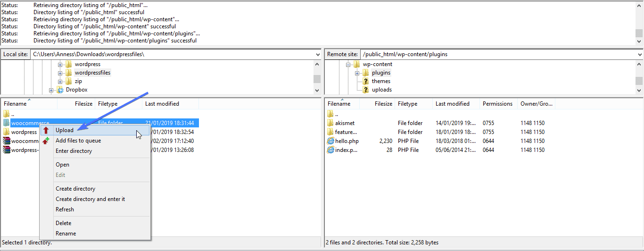Image resolution: width=644 pixels, height=251 pixels.
Task: Click the wordpress folder icon in local tree
Action: [x=69, y=64]
